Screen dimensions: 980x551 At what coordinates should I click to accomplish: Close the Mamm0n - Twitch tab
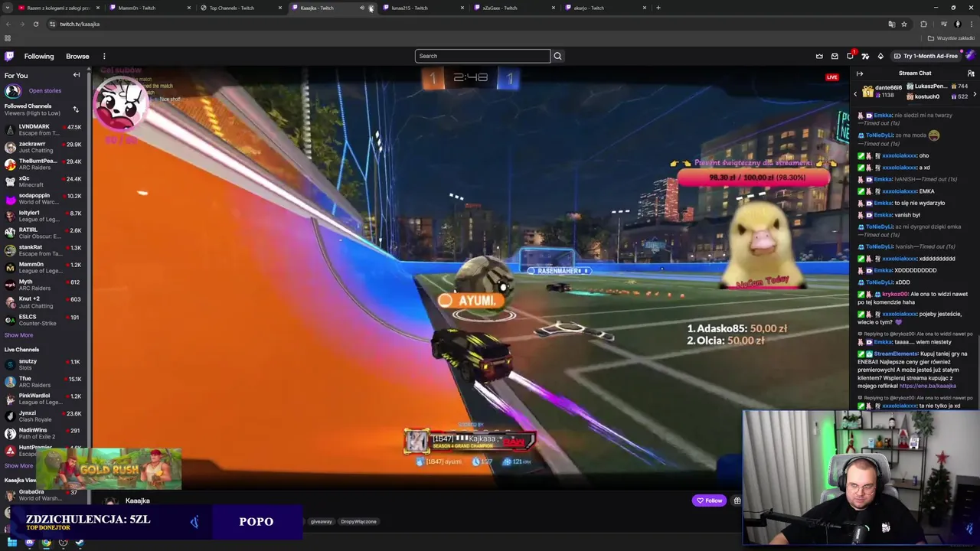pyautogui.click(x=188, y=8)
